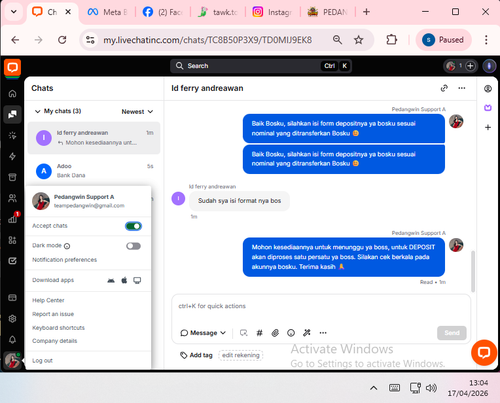Switch to the Meta browser tab
The height and width of the screenshot is (403, 500).
[107, 12]
